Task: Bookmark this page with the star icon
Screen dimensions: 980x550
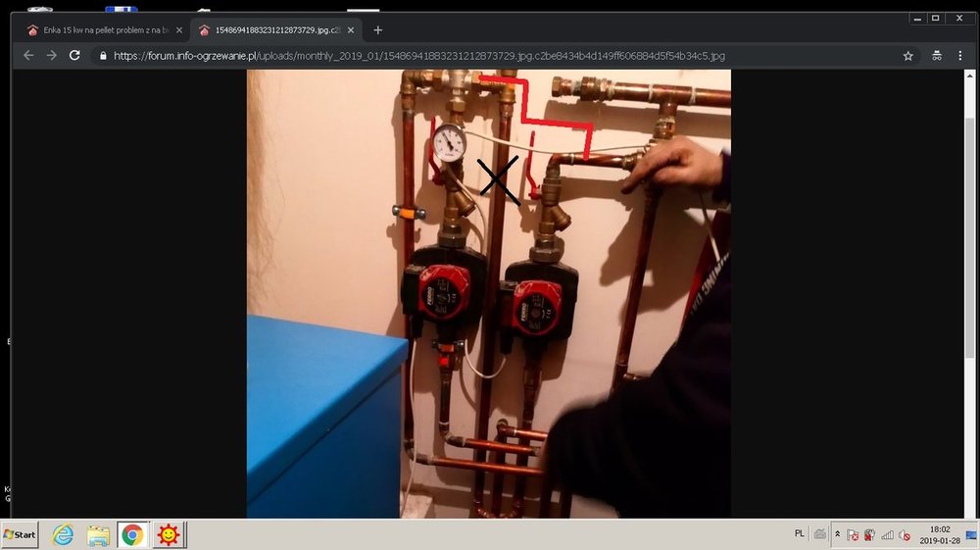Action: [x=907, y=56]
